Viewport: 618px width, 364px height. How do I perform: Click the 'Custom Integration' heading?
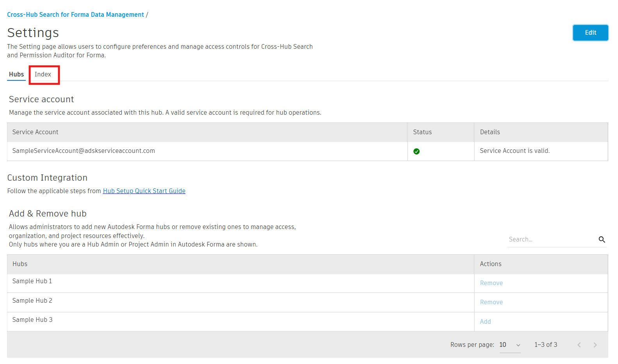pos(47,178)
